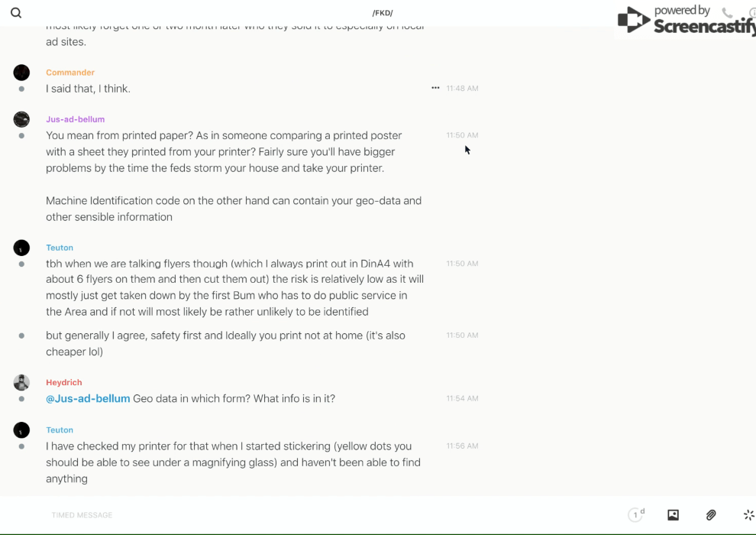
Task: Open the 1-day timed message timer
Action: click(636, 515)
